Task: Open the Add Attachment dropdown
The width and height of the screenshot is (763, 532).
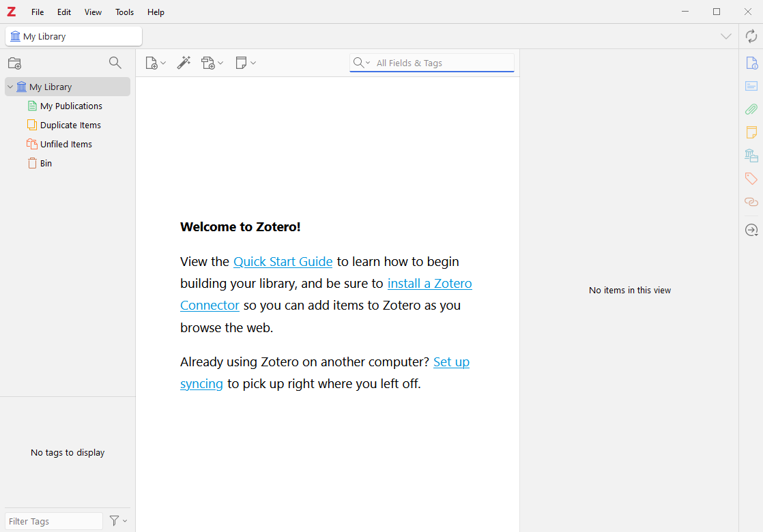Action: coord(212,63)
